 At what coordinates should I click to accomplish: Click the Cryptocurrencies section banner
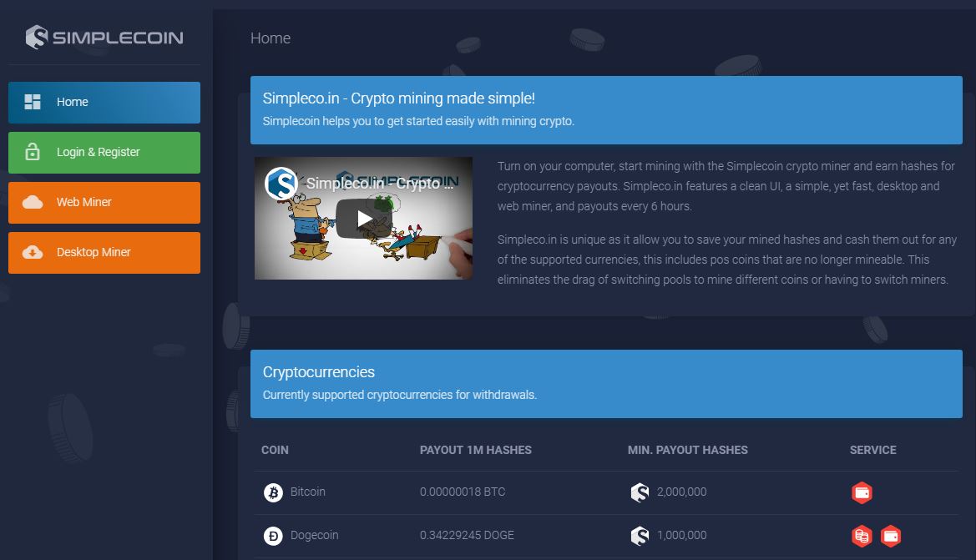click(x=606, y=383)
